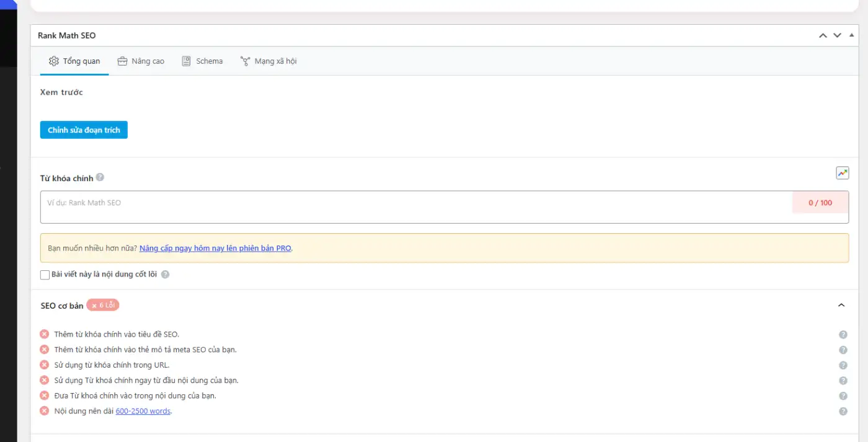Click error icon for Đưa Từ khoá chính row
Image resolution: width=868 pixels, height=442 pixels.
point(45,395)
